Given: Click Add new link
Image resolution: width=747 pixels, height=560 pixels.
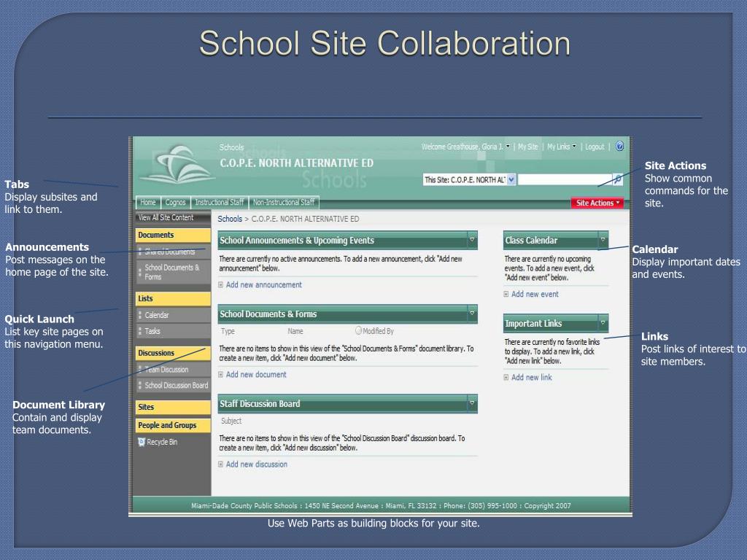Looking at the screenshot, I should (x=532, y=378).
